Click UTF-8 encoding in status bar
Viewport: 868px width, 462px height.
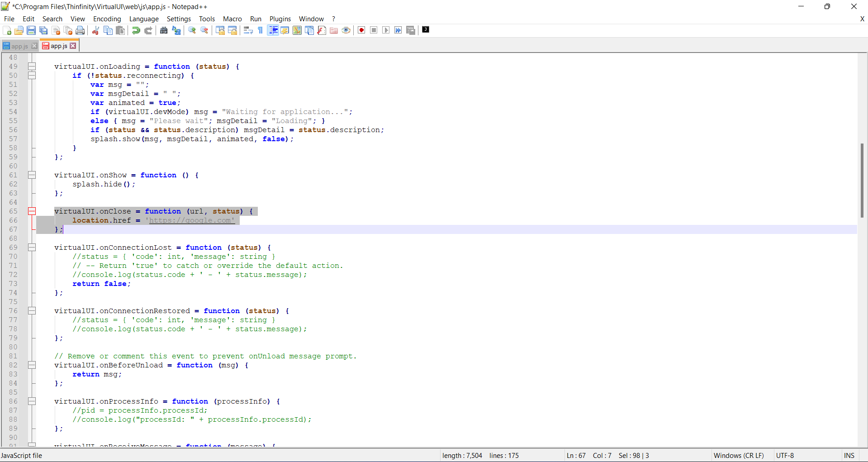coord(785,456)
